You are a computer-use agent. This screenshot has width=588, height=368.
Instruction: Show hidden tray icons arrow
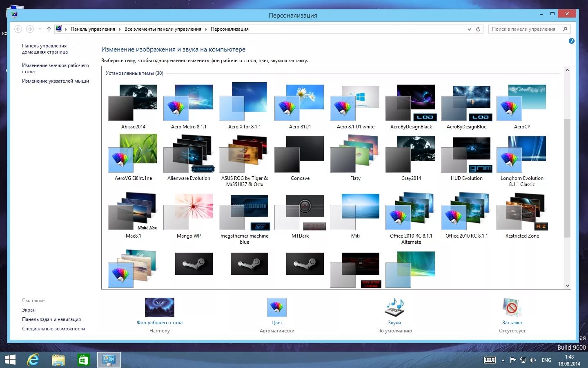click(503, 360)
